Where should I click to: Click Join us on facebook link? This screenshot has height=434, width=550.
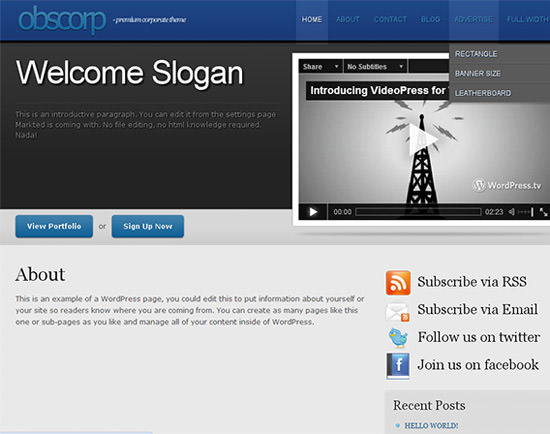(478, 365)
